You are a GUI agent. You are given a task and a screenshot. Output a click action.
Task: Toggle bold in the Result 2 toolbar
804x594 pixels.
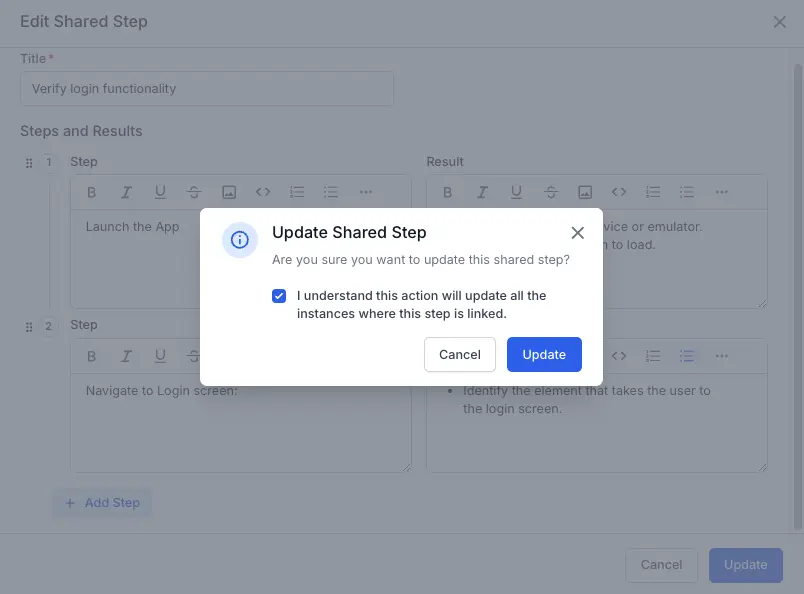447,356
